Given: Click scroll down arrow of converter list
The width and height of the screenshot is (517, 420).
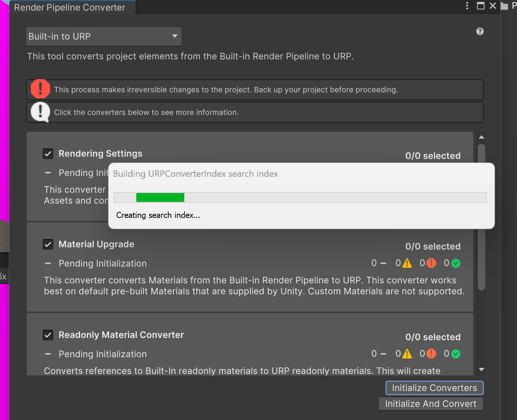Looking at the screenshot, I should (x=482, y=369).
